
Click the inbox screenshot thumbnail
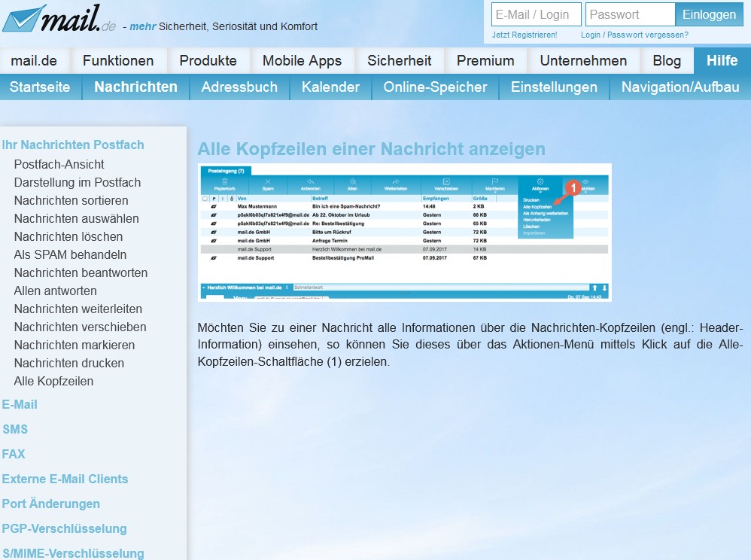click(405, 233)
